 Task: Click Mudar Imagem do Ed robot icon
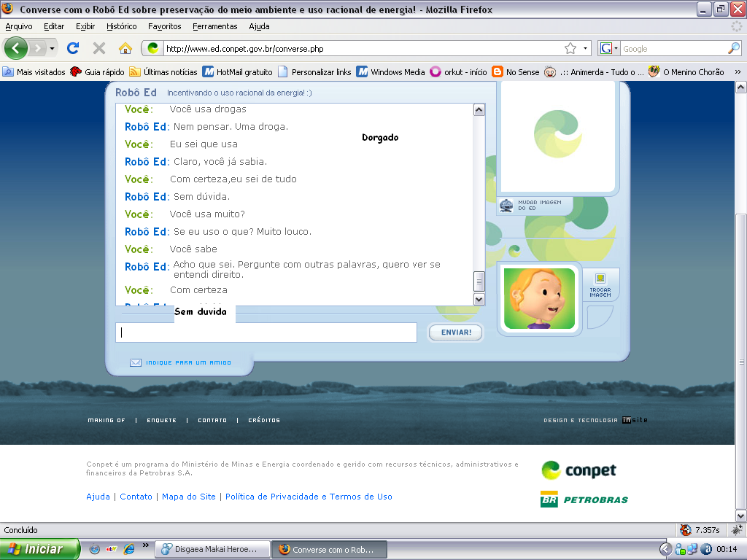(x=506, y=205)
